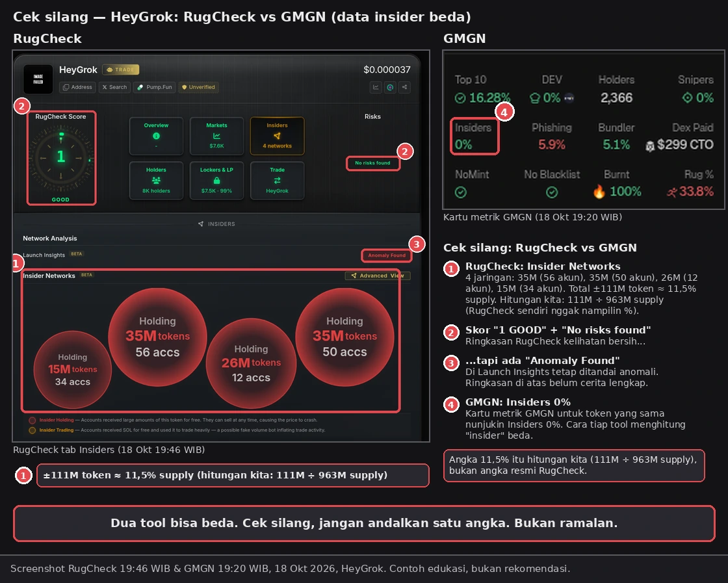Open the Trade HeyGrok tab

point(277,180)
